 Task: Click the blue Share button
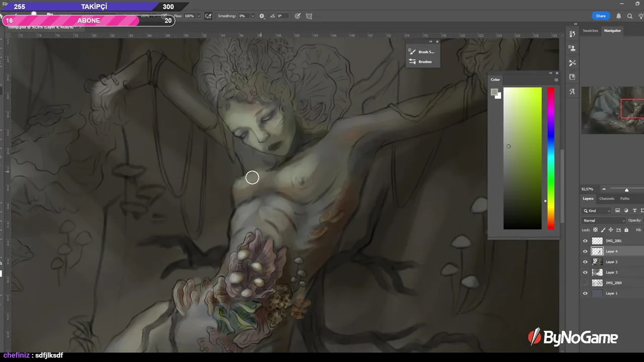(x=601, y=16)
